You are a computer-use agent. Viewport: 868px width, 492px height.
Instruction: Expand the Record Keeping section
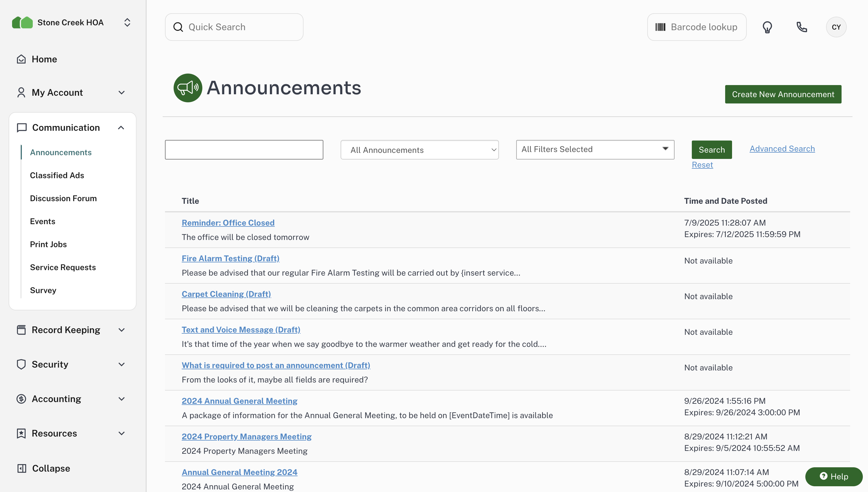122,330
